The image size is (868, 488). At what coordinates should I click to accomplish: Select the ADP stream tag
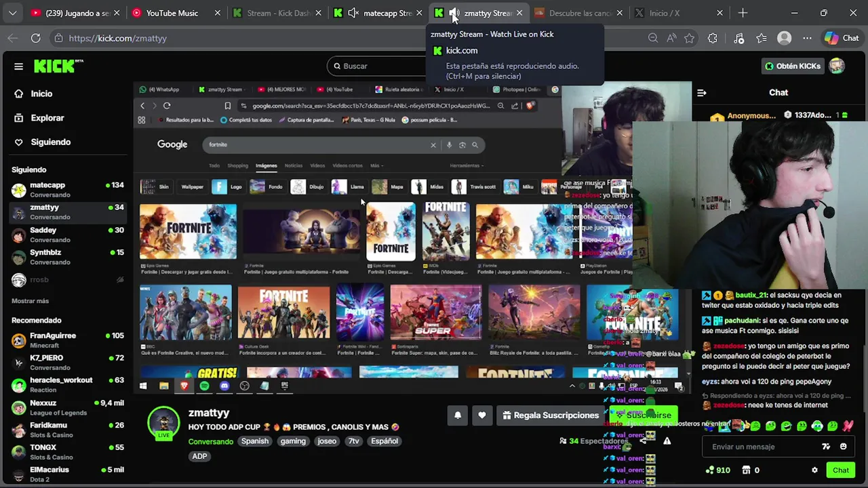(x=199, y=456)
